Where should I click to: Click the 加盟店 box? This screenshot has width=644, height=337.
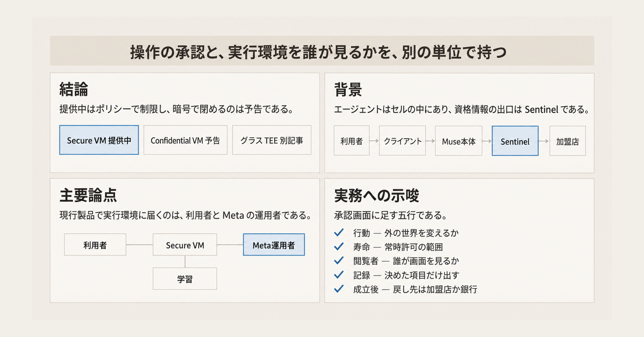tap(568, 141)
